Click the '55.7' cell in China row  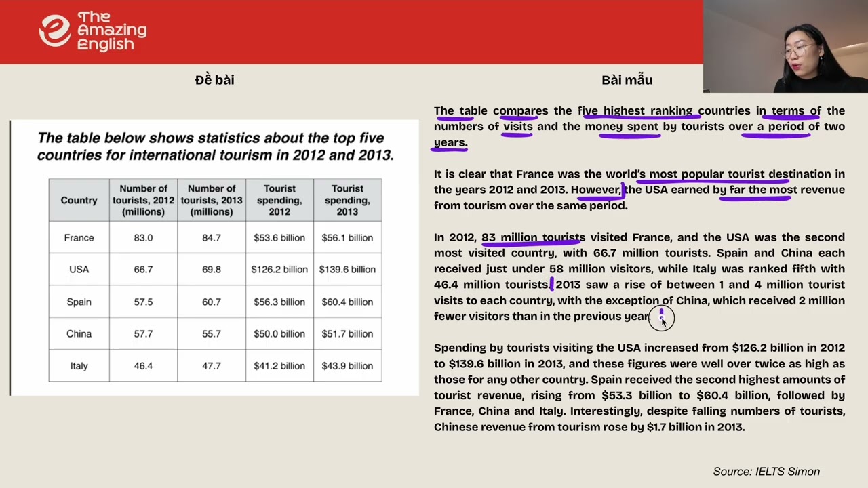(x=212, y=334)
